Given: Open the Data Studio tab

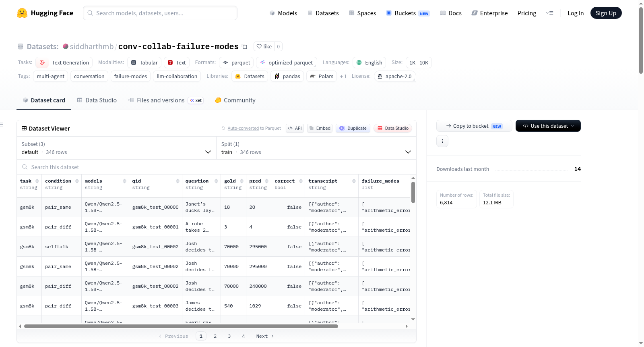Looking at the screenshot, I should [97, 100].
